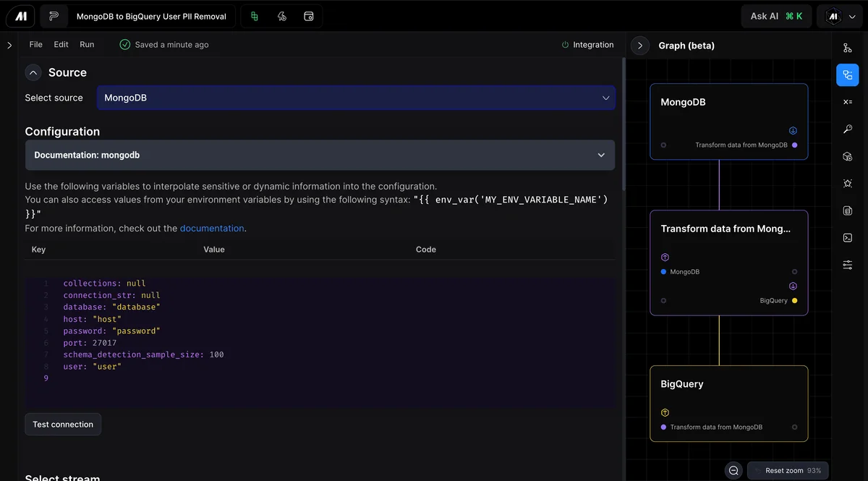The image size is (868, 481).
Task: Open the documentation link
Action: coord(212,228)
